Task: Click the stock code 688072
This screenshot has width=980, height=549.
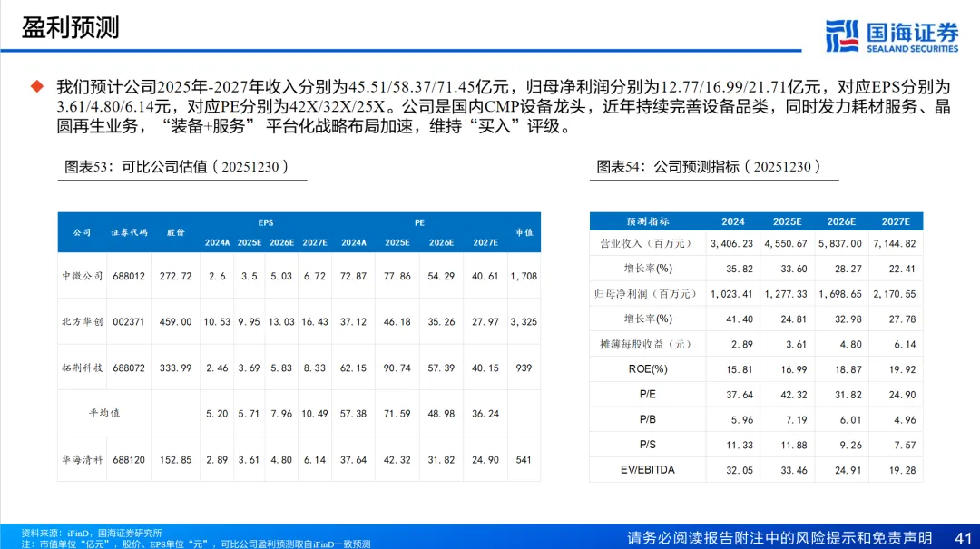Action: pos(129,368)
